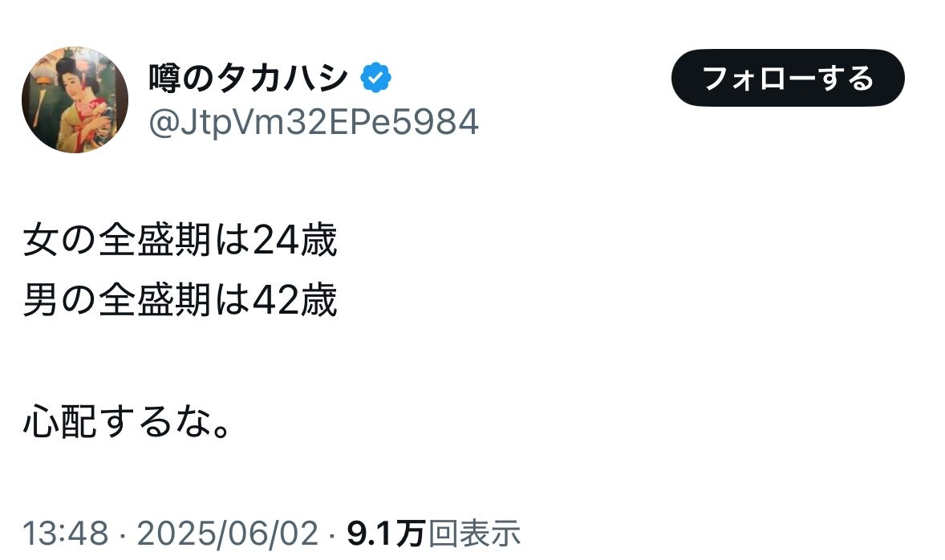Click the 13:48 post time

66,534
